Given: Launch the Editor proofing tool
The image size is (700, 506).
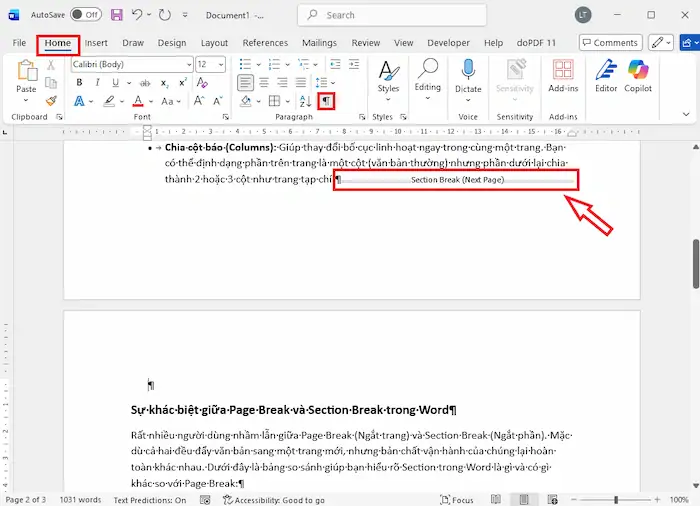Looking at the screenshot, I should [606, 75].
